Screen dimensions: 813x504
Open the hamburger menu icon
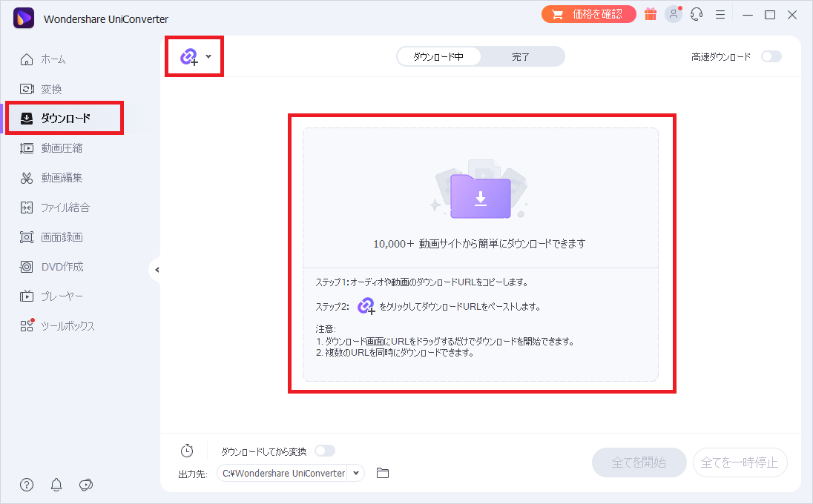(x=720, y=15)
